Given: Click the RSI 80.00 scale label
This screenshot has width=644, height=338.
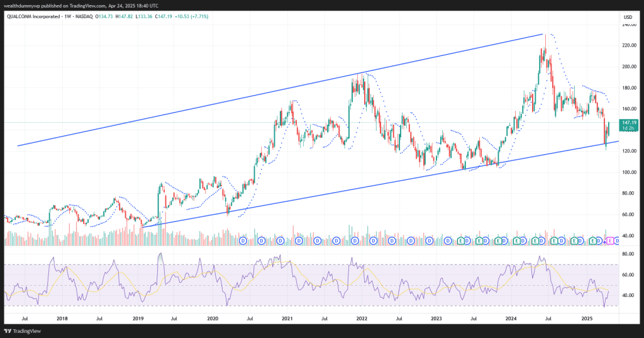Looking at the screenshot, I should pos(628,254).
